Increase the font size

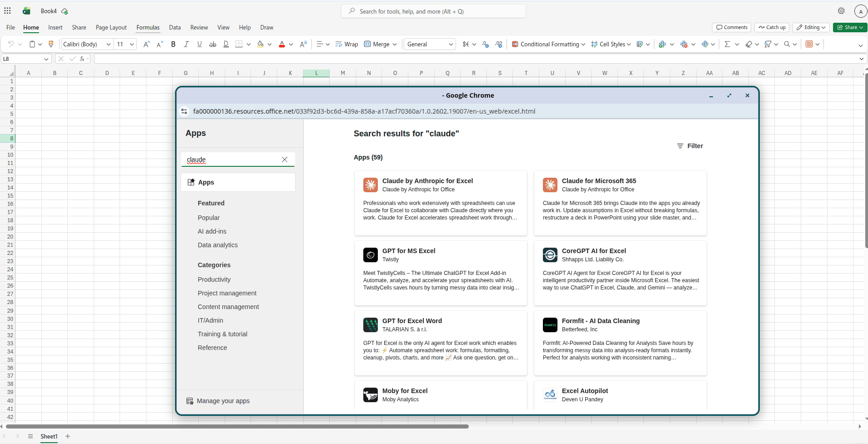[x=146, y=44]
